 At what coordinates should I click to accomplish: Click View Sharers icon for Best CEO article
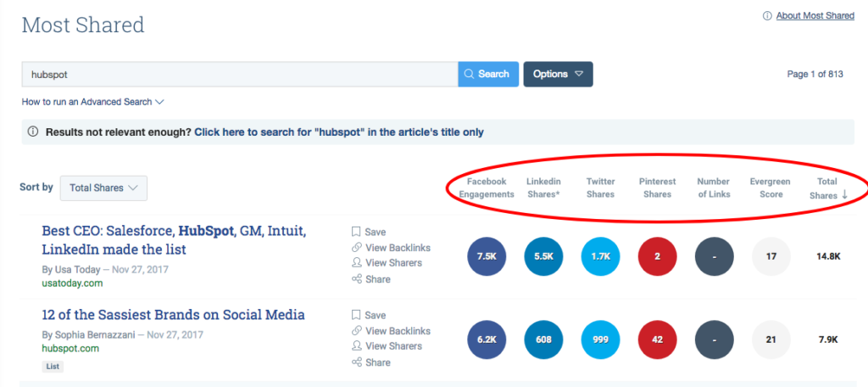[357, 263]
